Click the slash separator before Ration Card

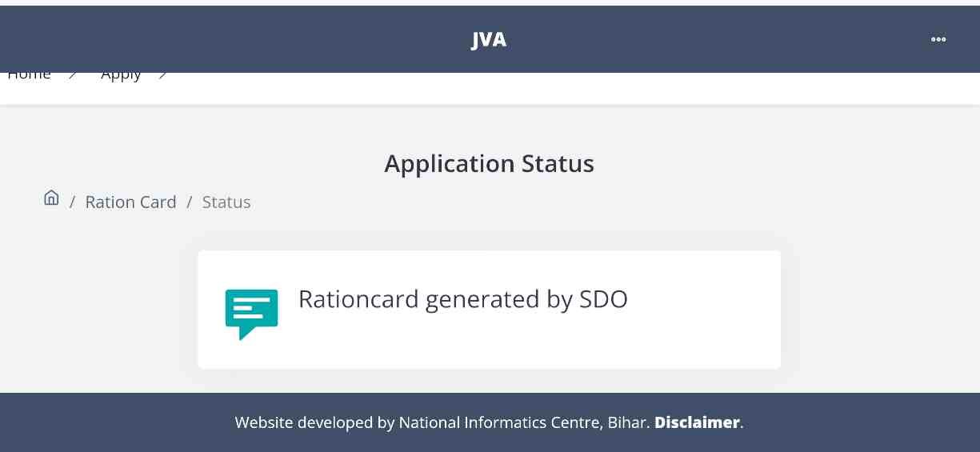(x=72, y=202)
